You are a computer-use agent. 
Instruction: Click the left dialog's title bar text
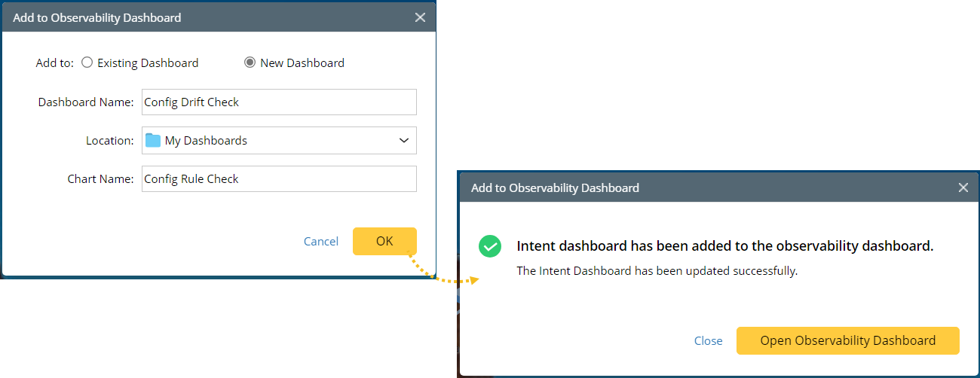click(x=96, y=17)
